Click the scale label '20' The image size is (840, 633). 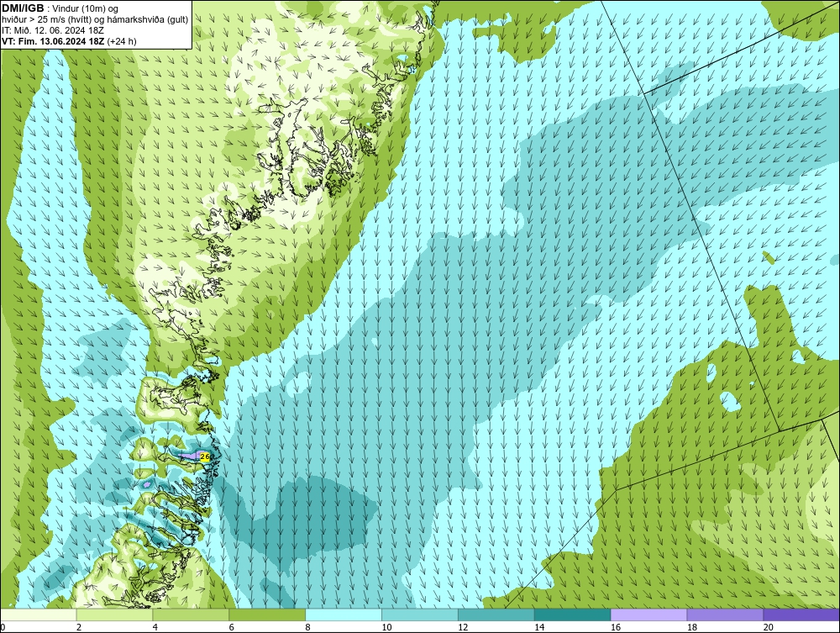coord(769,627)
